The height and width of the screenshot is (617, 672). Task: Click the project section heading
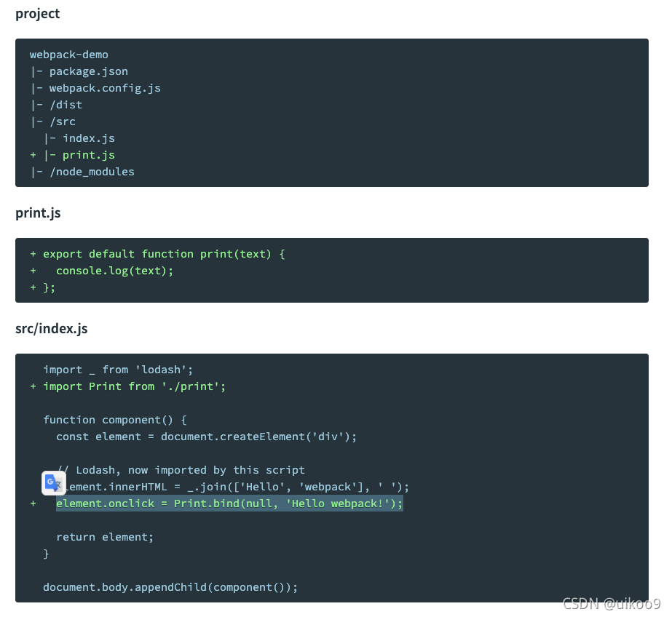pyautogui.click(x=37, y=13)
